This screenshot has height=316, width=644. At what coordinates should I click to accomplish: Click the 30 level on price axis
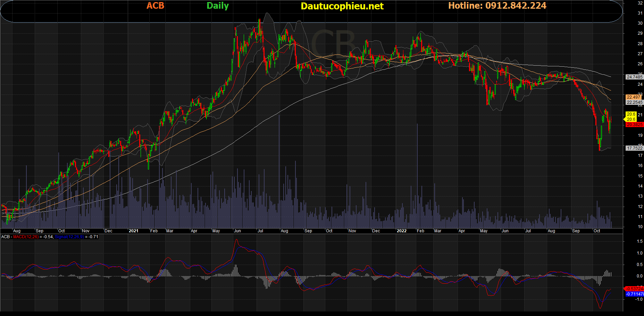pyautogui.click(x=640, y=23)
